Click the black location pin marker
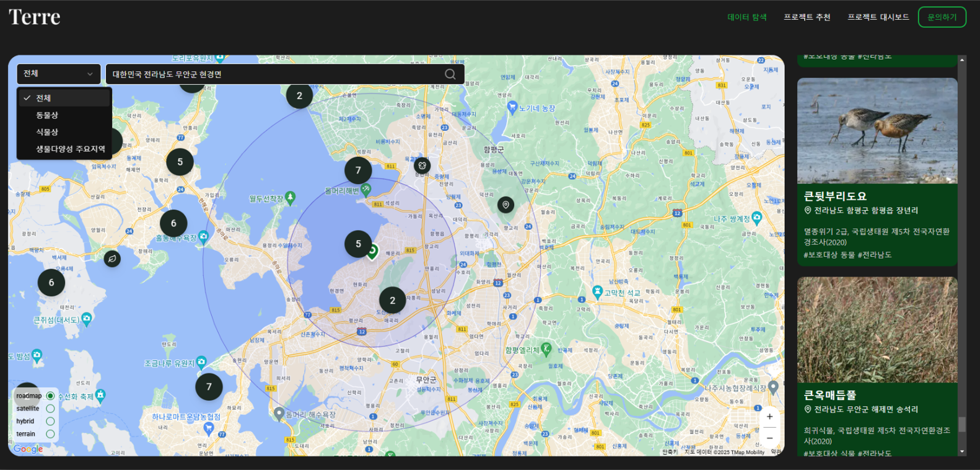The image size is (980, 470). pos(505,205)
